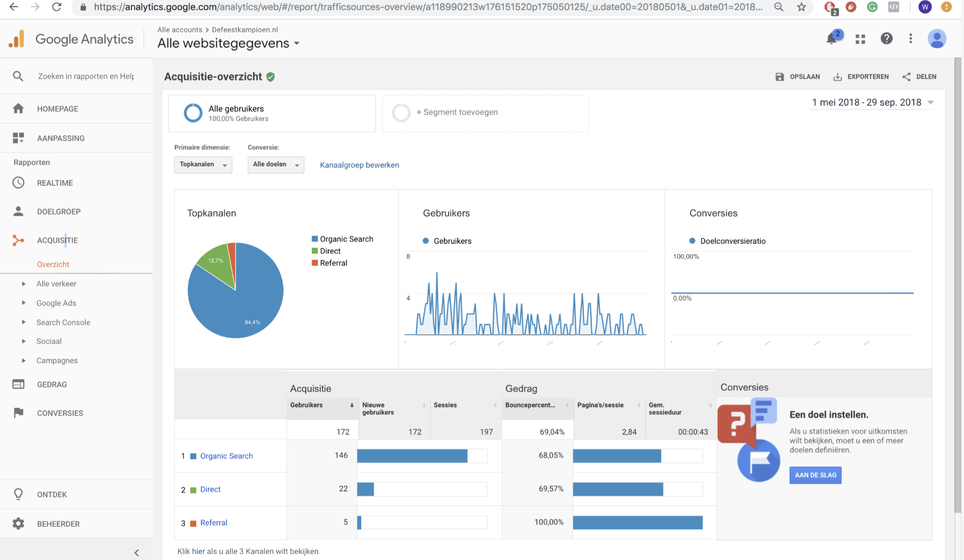Click the browser back arrow

(14, 7)
